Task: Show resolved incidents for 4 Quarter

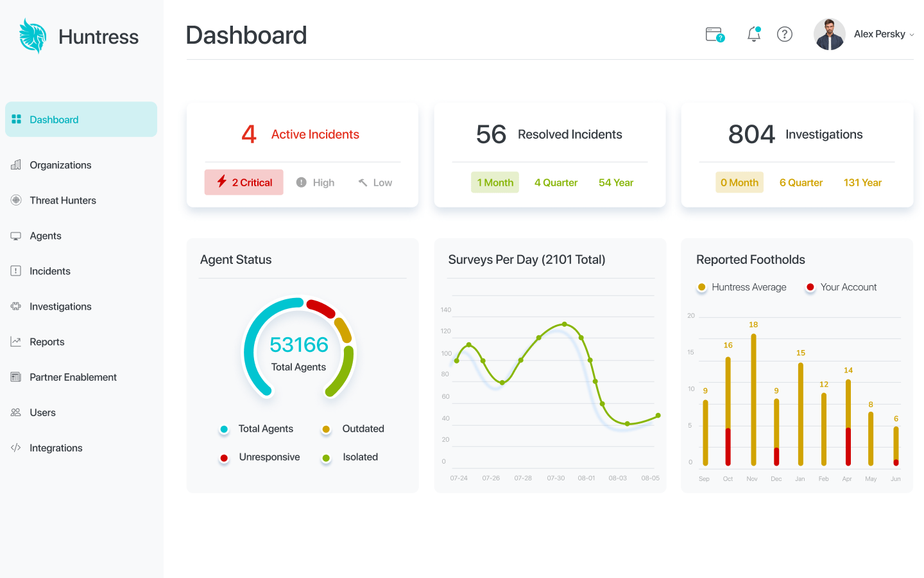Action: (556, 182)
